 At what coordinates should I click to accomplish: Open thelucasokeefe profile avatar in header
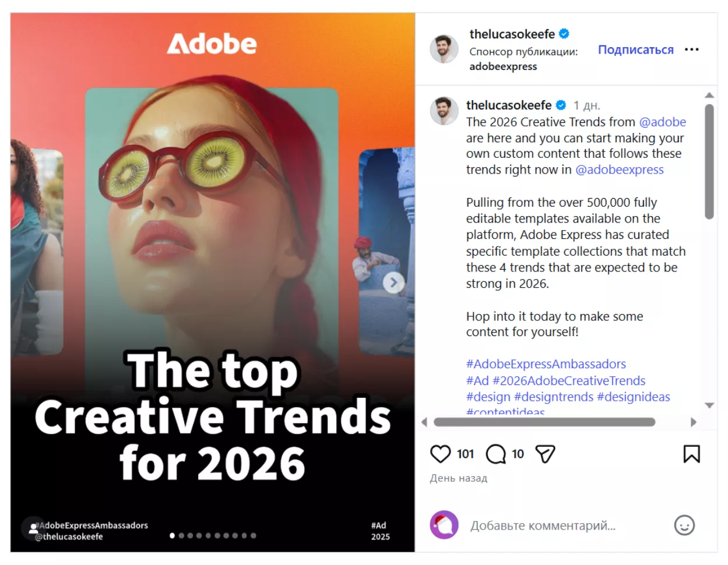444,49
